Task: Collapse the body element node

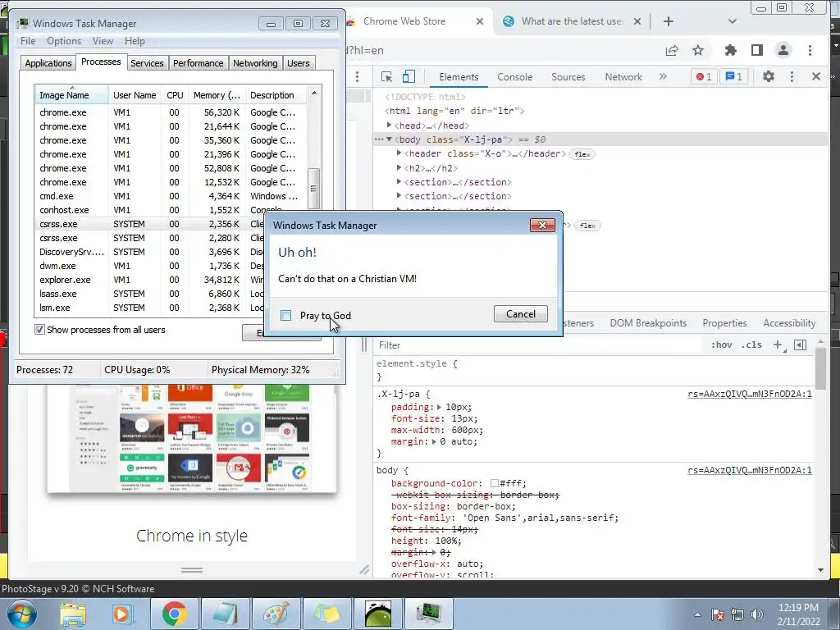Action: [390, 139]
